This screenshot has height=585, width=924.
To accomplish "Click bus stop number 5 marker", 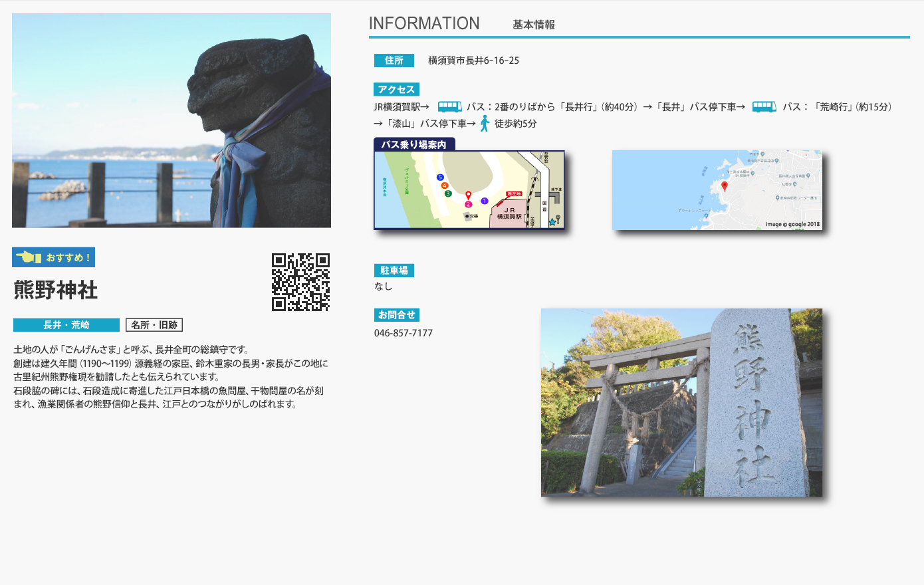I will point(440,177).
